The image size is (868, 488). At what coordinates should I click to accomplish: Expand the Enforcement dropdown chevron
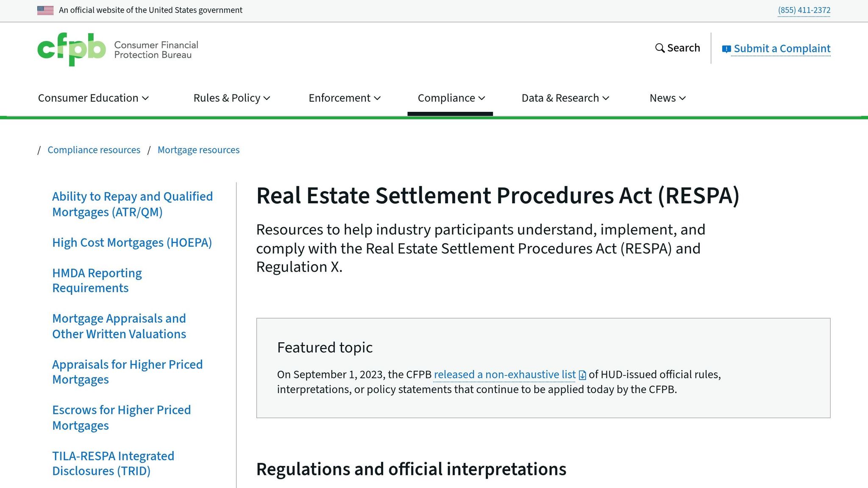377,98
